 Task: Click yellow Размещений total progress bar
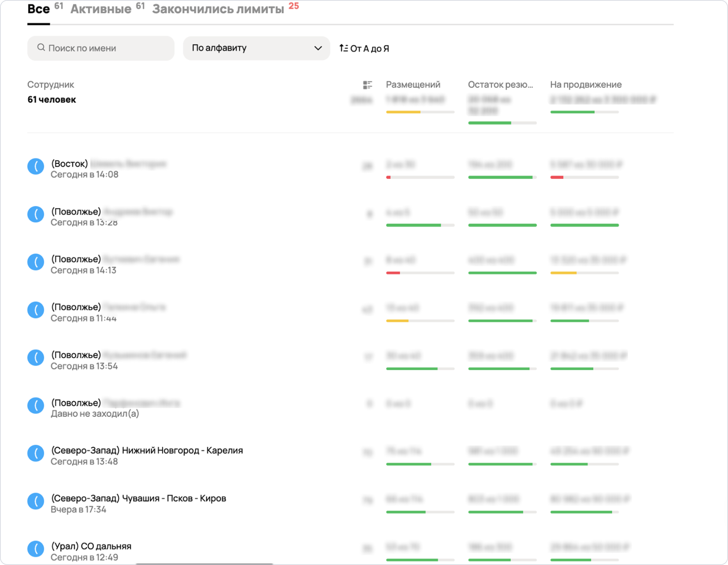403,112
